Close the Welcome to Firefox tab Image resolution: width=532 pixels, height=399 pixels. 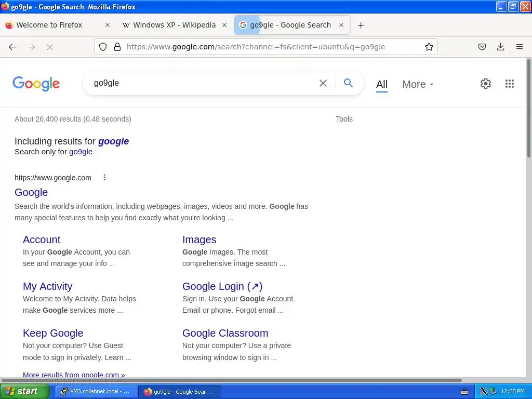(x=107, y=25)
